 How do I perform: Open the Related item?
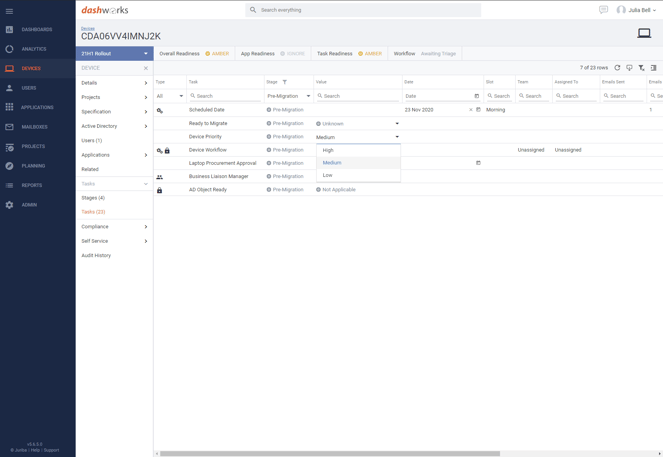tap(90, 169)
